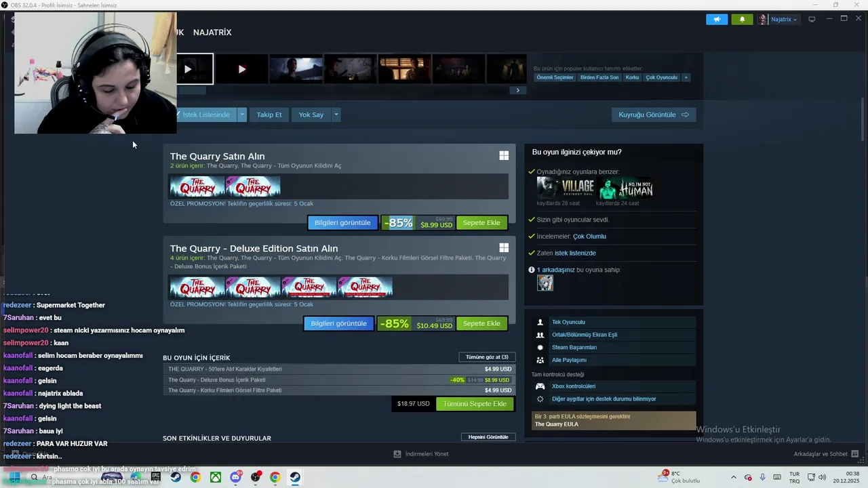Open the Önemli Seçimler tag
The width and height of the screenshot is (868, 488).
(x=555, y=77)
